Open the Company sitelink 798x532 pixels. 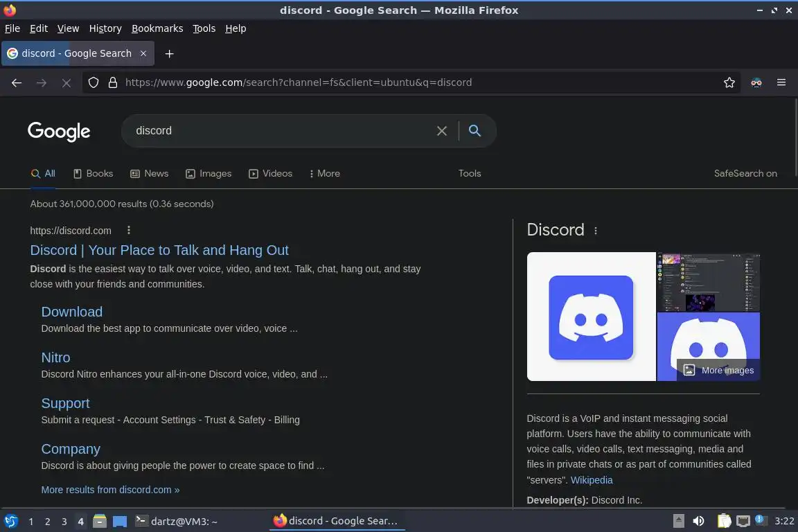point(71,449)
